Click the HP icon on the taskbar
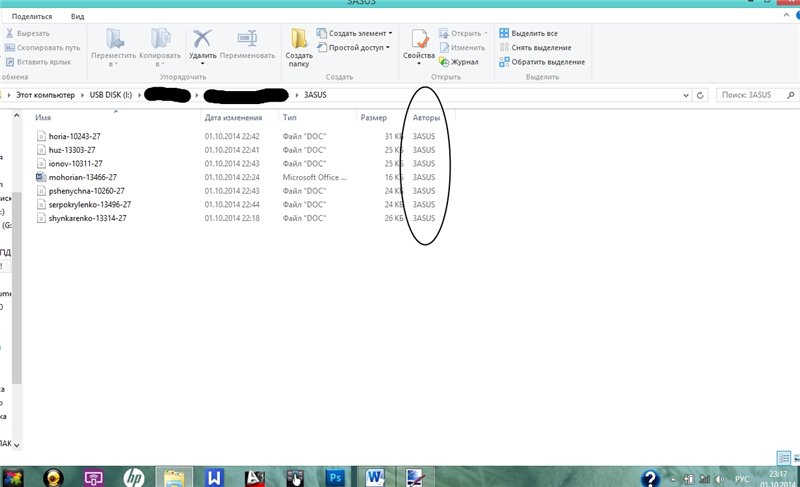This screenshot has width=800, height=487. [135, 477]
